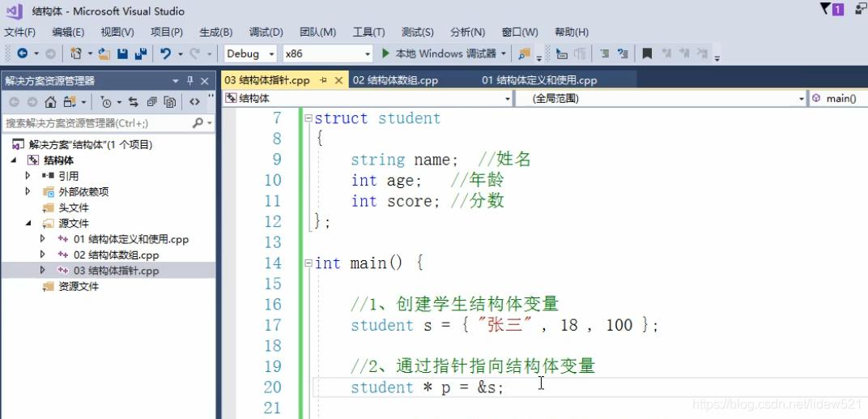Open the 生成(B) menu
The height and width of the screenshot is (419, 868).
[x=216, y=32]
